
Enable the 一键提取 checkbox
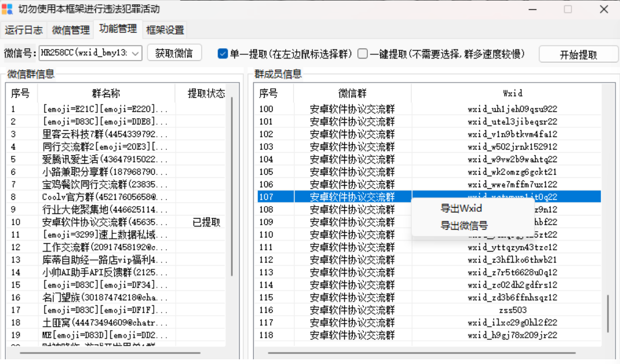[x=363, y=54]
